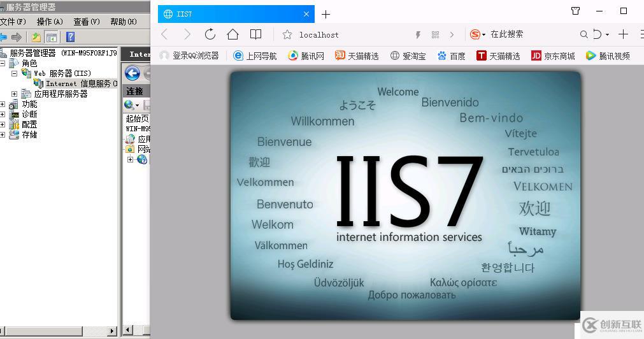
Task: Go back in the browser
Action: click(x=165, y=34)
